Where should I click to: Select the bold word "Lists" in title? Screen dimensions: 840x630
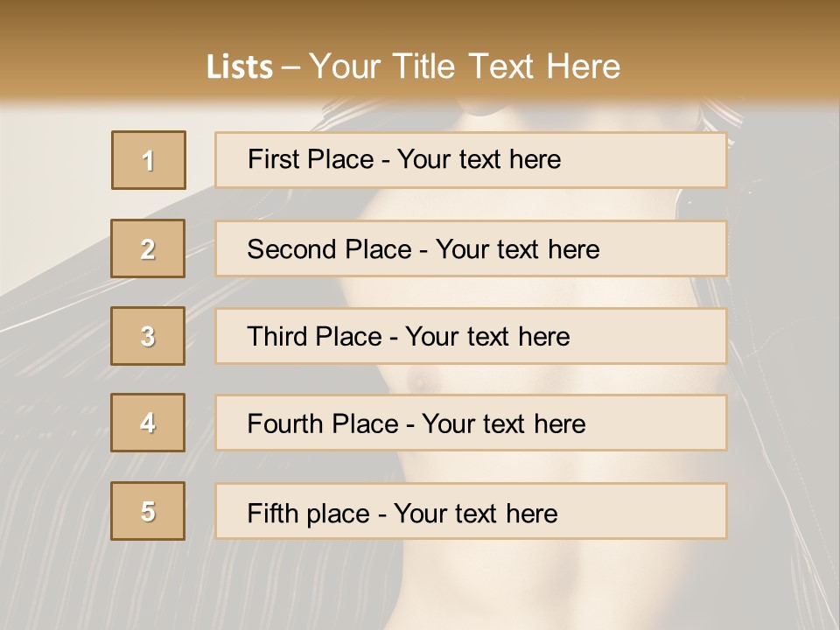[x=240, y=66]
